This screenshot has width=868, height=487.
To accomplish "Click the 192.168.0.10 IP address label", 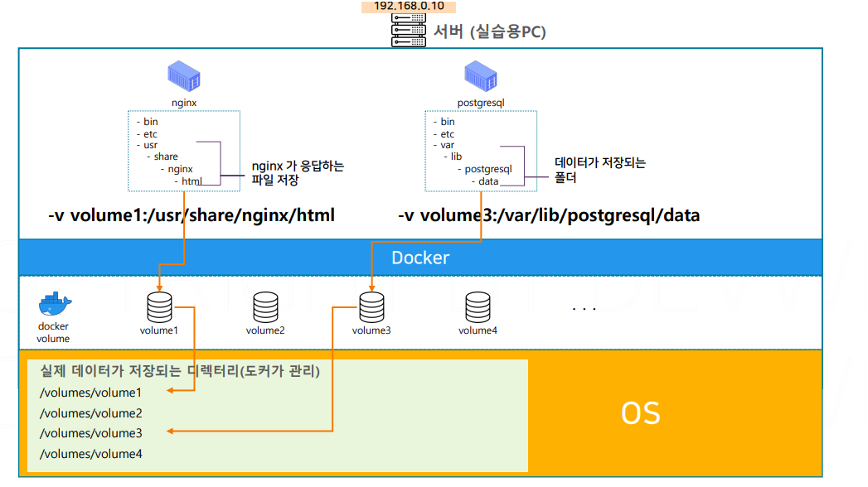I will pos(409,6).
